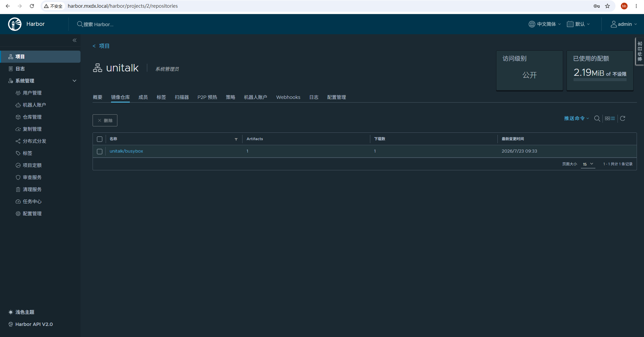
Task: Switch to the 扫描器 tab
Action: tap(182, 97)
